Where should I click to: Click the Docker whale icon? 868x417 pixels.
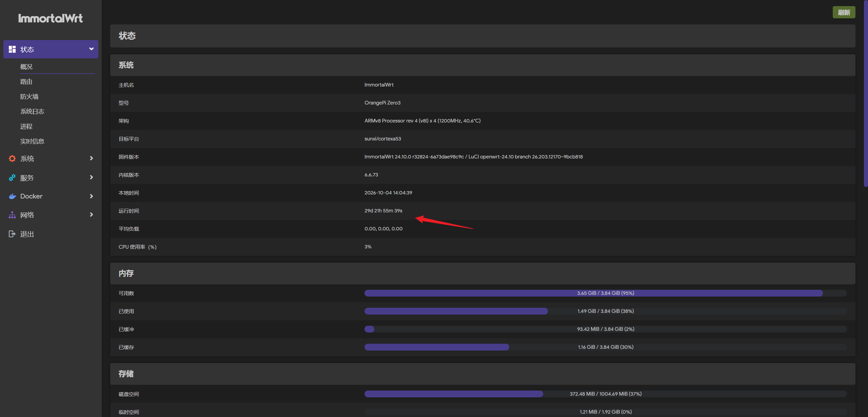pos(12,196)
